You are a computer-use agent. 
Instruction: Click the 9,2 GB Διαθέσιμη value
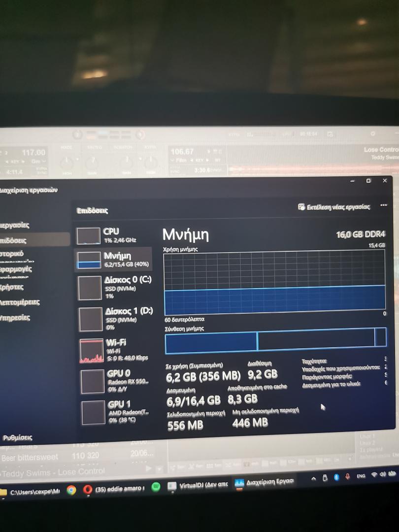263,374
